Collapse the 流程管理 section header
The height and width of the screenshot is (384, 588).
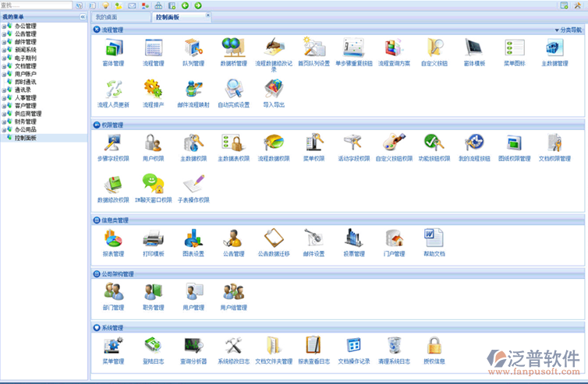point(97,30)
